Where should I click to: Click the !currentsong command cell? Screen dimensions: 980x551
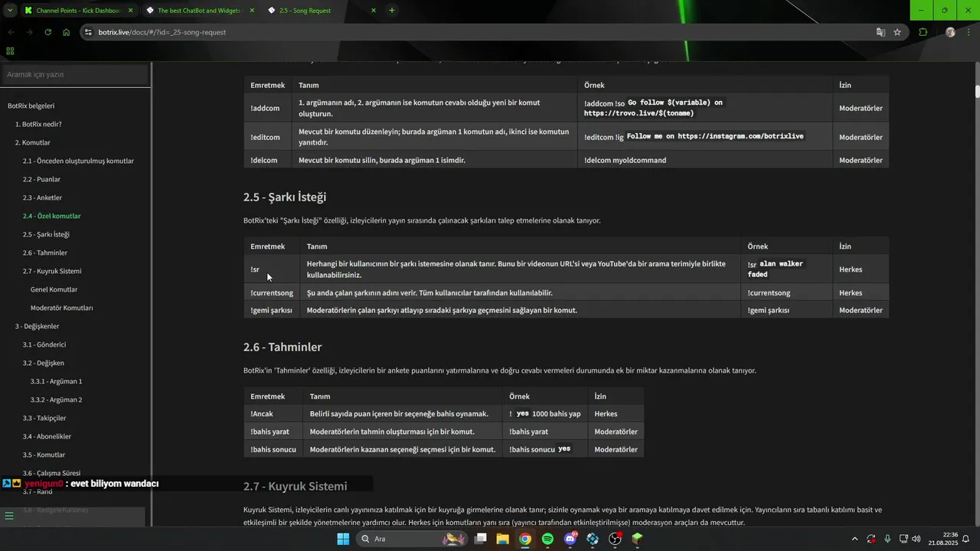pyautogui.click(x=272, y=292)
